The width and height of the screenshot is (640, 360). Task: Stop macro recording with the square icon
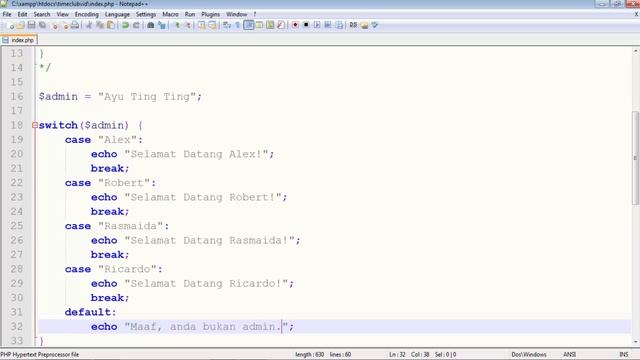(x=306, y=25)
